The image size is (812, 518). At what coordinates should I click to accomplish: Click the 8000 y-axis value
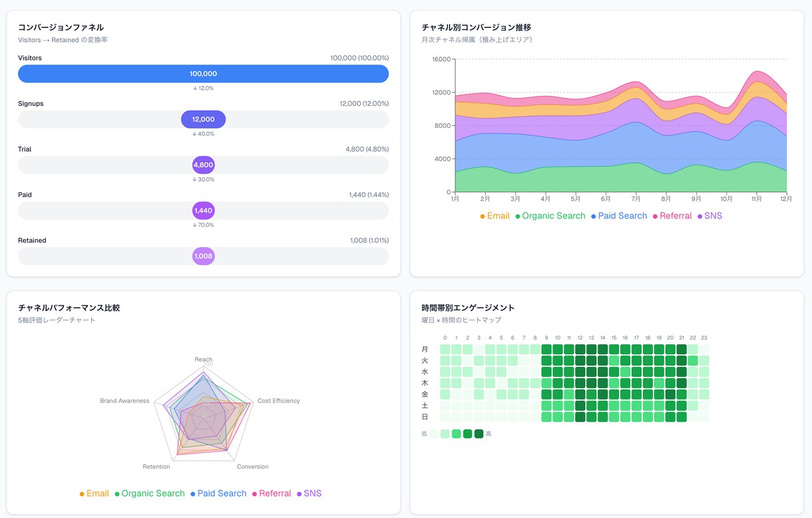[x=443, y=126]
